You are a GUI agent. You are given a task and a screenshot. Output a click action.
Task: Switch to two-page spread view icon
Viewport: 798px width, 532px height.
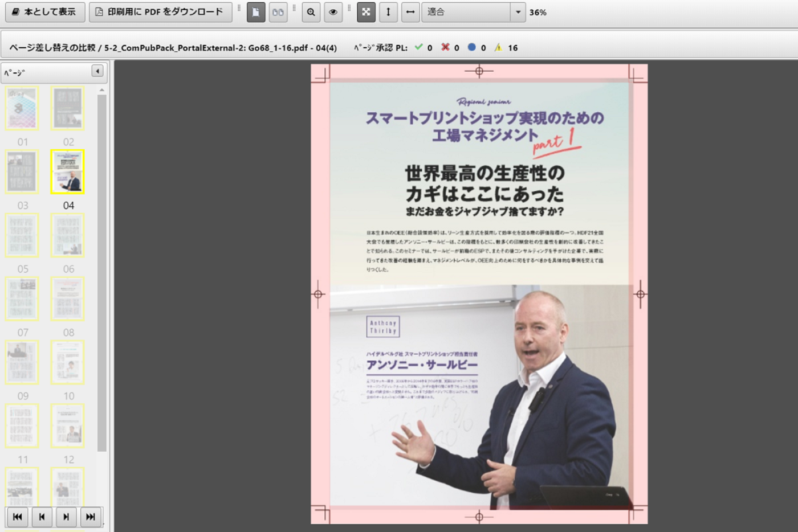[x=278, y=12]
